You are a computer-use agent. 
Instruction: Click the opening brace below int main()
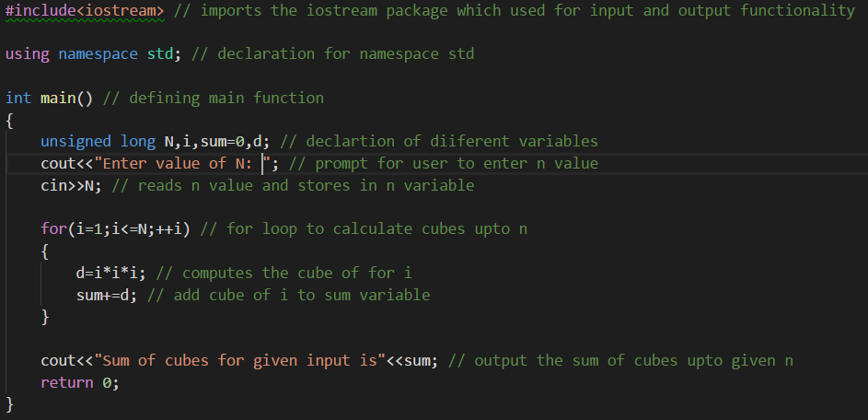coord(10,120)
